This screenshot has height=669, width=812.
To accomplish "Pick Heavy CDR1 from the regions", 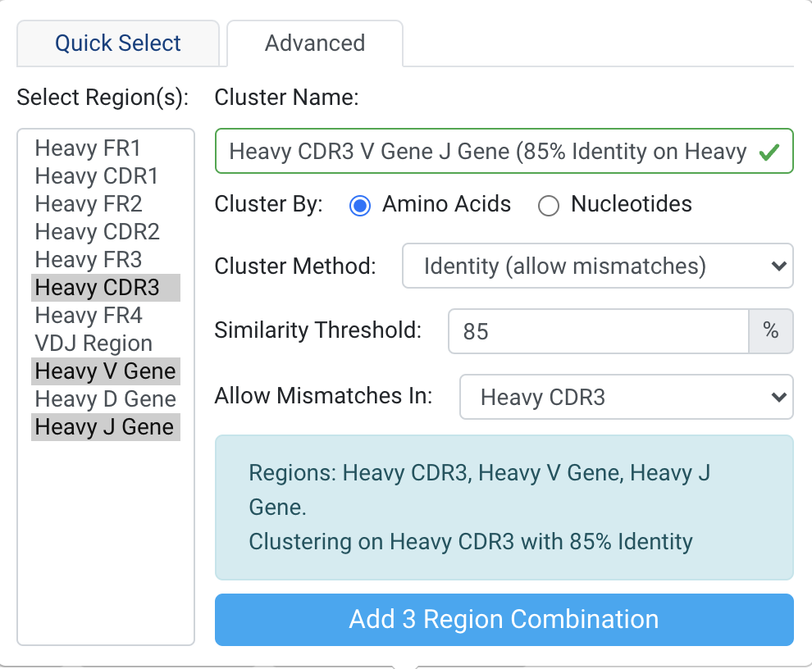I will [x=97, y=176].
